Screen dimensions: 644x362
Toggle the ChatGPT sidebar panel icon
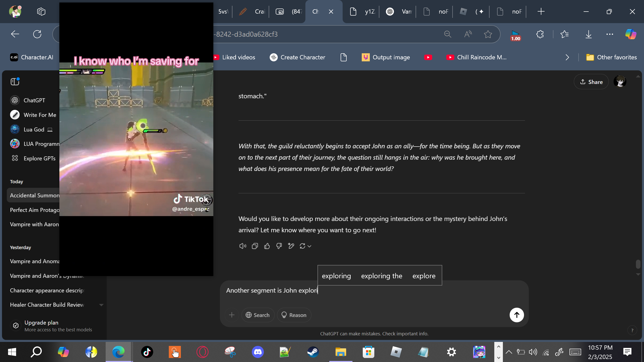[15, 82]
